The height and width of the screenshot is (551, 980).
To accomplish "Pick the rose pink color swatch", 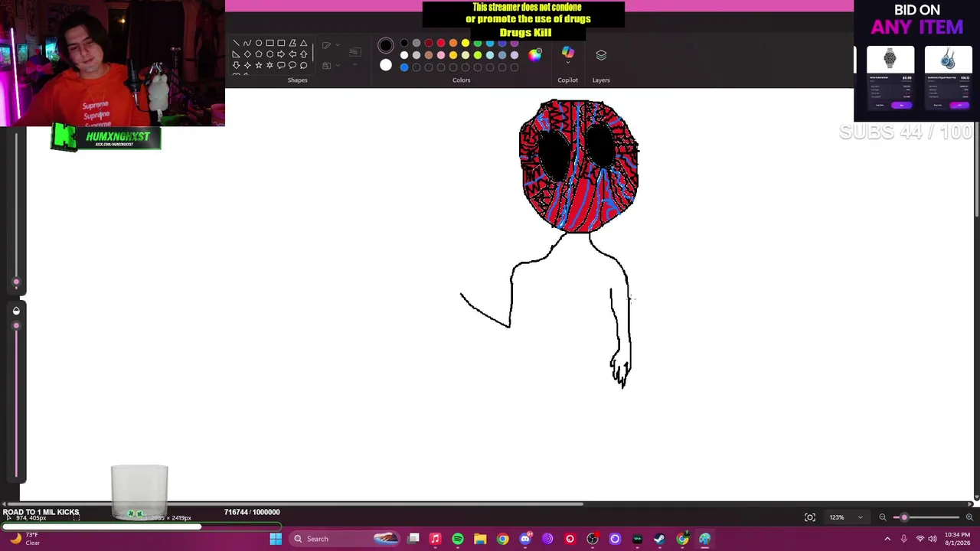I will (441, 55).
